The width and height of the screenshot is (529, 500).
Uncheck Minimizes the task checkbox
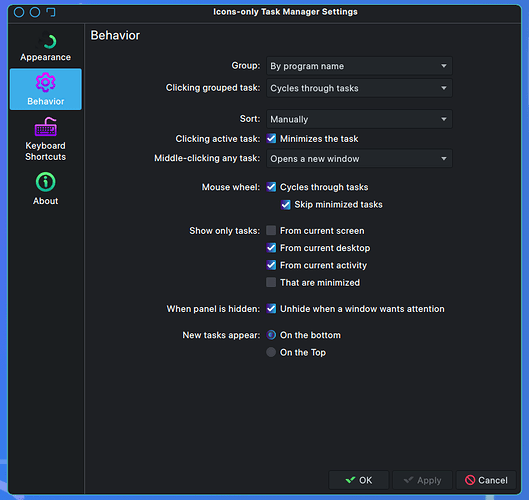[271, 139]
